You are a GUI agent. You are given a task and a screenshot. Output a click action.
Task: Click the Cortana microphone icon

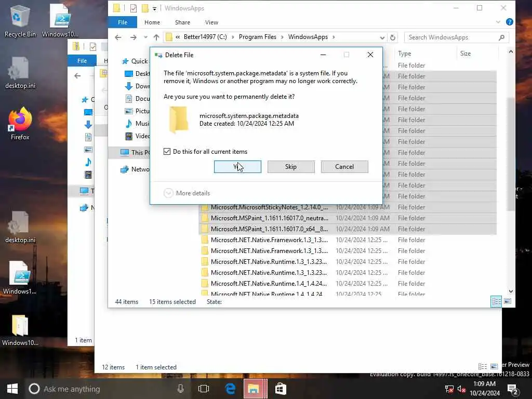pyautogui.click(x=180, y=389)
